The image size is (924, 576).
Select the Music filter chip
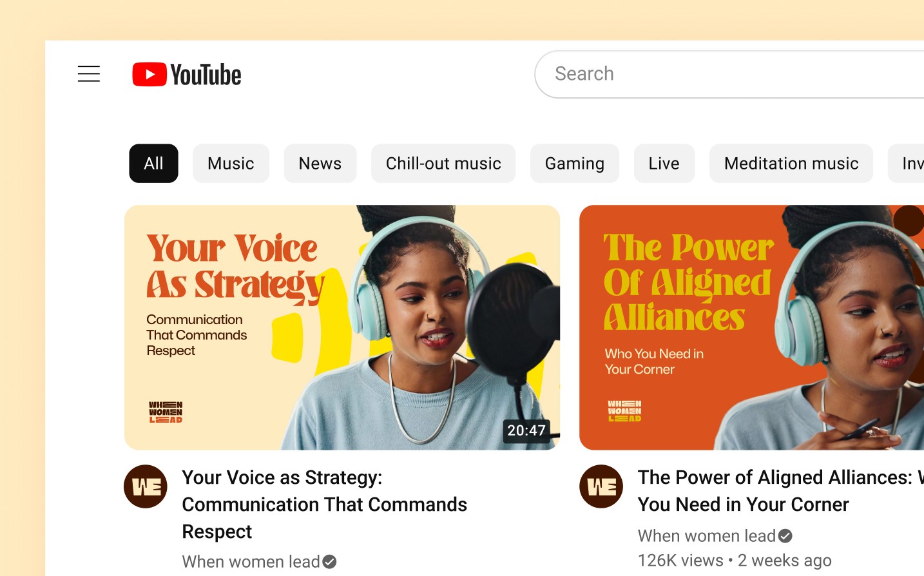(231, 164)
